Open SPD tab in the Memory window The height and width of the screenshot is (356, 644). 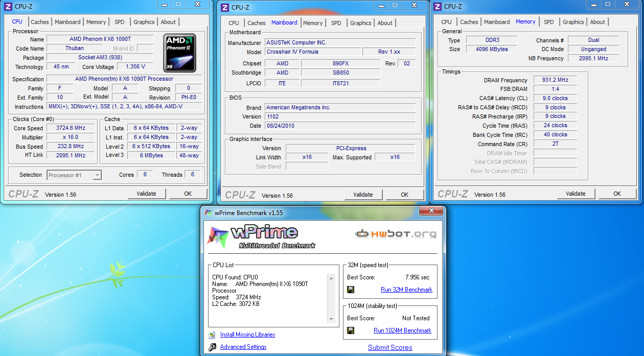point(548,22)
